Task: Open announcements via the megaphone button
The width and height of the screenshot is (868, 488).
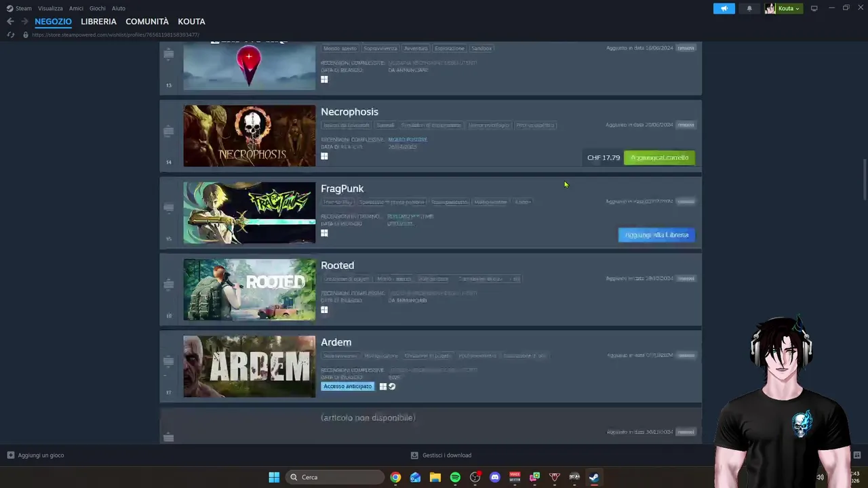Action: (724, 8)
